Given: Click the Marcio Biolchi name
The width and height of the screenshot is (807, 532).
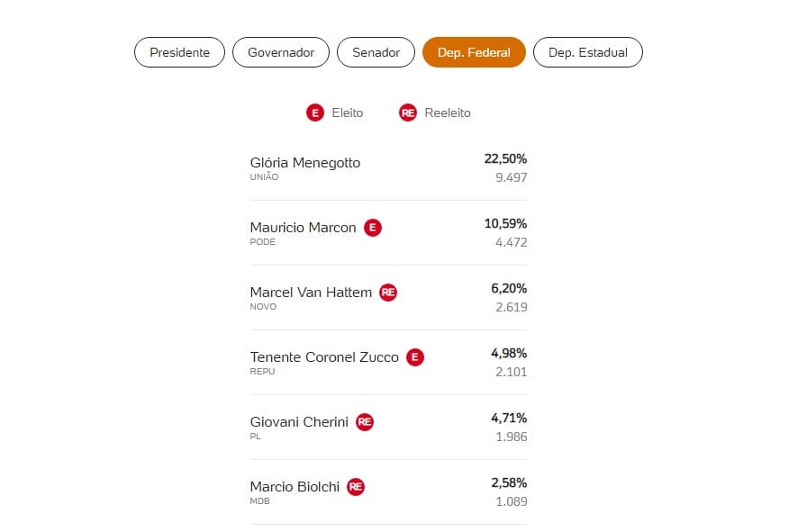Looking at the screenshot, I should pyautogui.click(x=295, y=487).
